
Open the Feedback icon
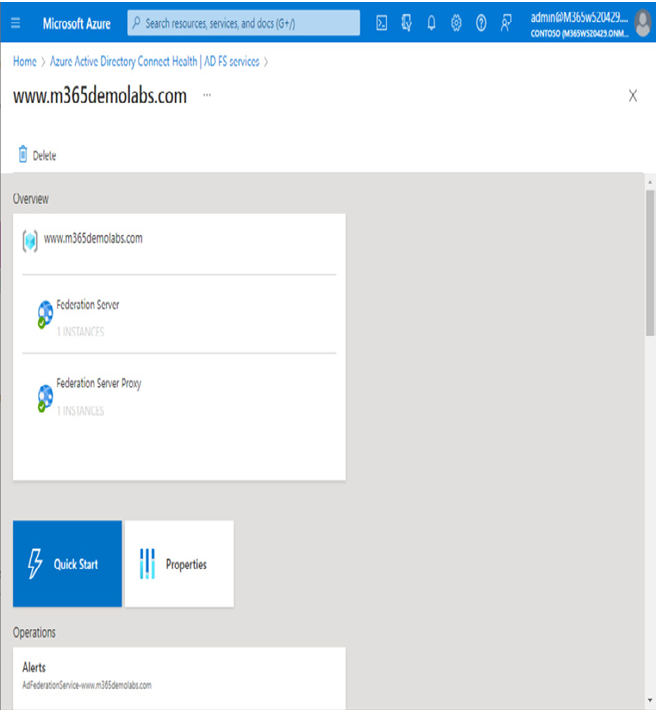[x=506, y=23]
